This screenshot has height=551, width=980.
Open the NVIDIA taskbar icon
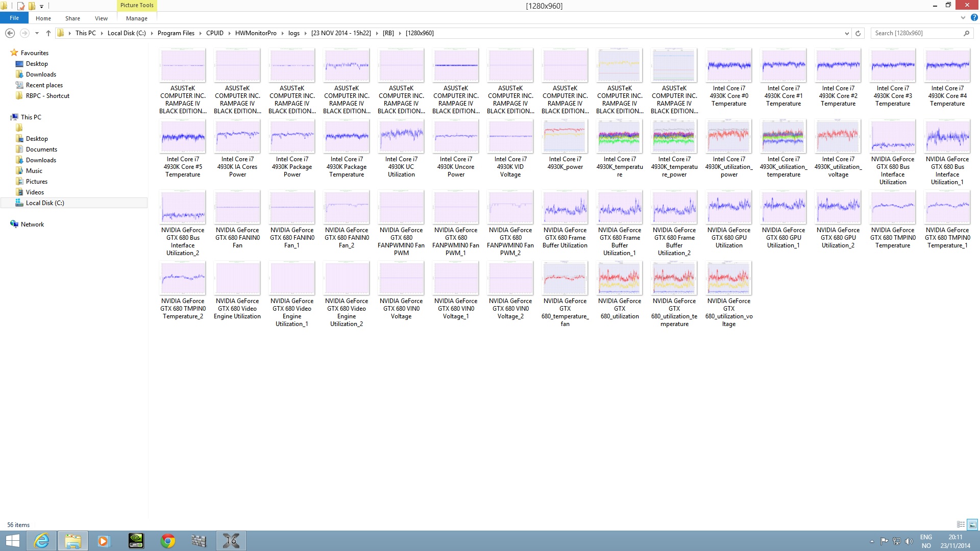(x=136, y=541)
